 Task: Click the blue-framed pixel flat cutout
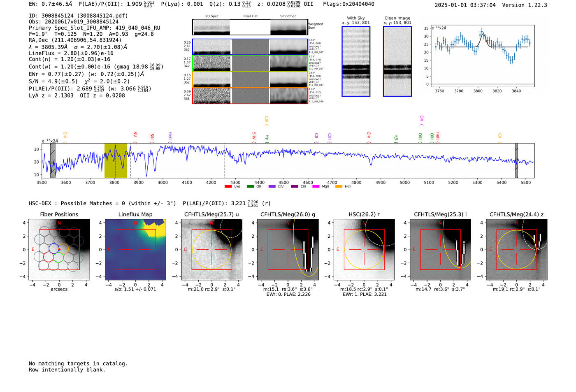tap(250, 47)
